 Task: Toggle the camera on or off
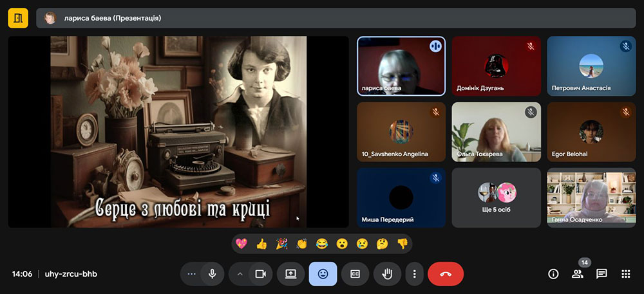click(260, 273)
